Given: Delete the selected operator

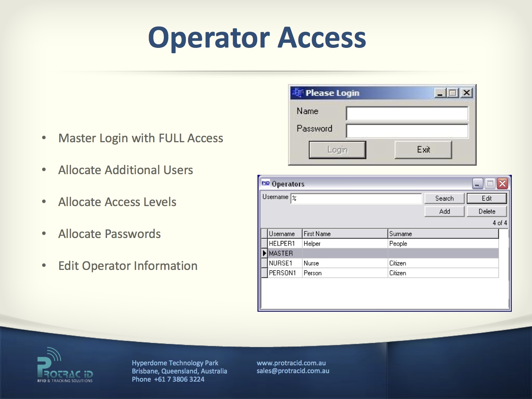Looking at the screenshot, I should tap(487, 211).
